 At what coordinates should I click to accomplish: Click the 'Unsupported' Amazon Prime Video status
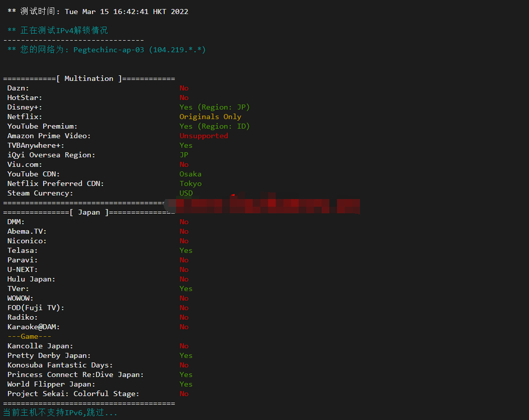tap(204, 136)
